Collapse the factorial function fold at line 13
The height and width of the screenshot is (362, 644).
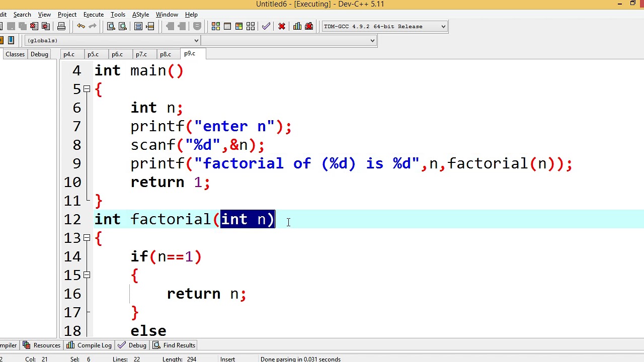pos(87,238)
